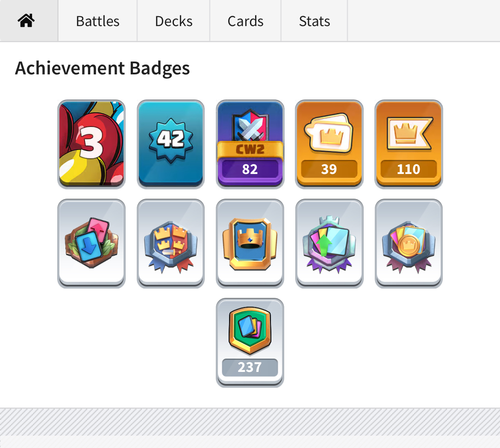Click the Achievement Badges heading
This screenshot has width=500, height=448.
(103, 68)
